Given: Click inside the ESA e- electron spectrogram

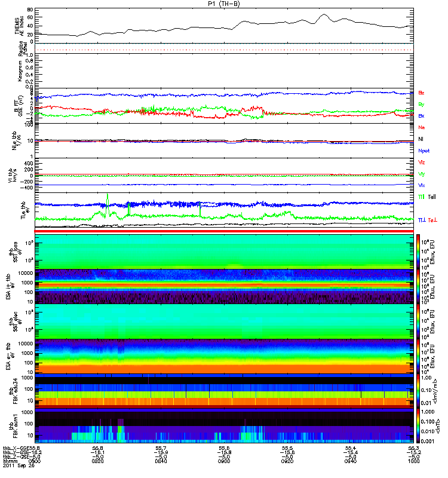Looking at the screenshot, I should pyautogui.click(x=224, y=356).
